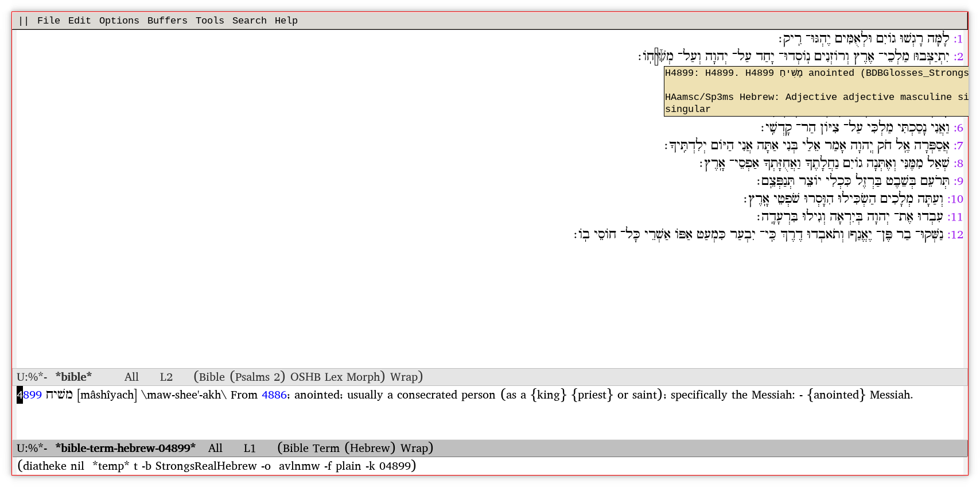Open the Tools menu
Image resolution: width=980 pixels, height=487 pixels.
coord(209,21)
